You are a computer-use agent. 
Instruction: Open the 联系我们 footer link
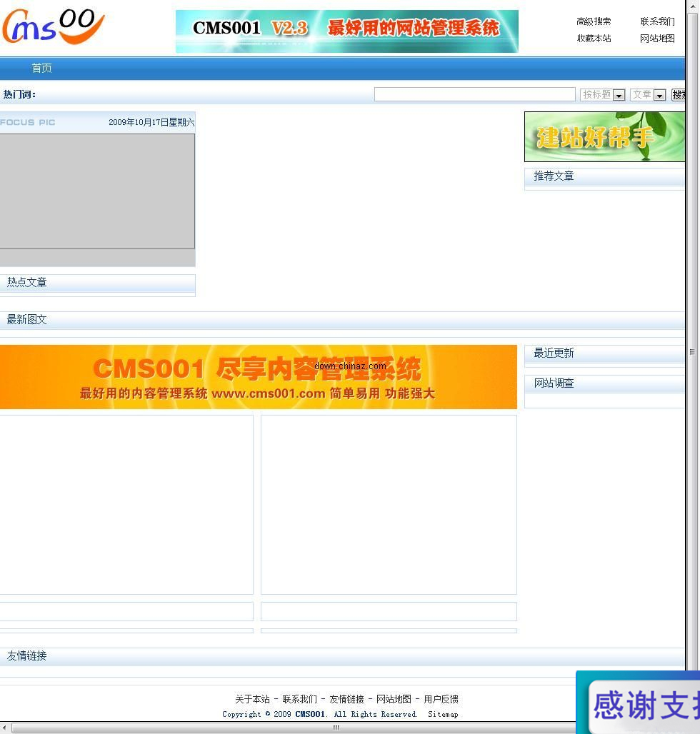point(300,699)
